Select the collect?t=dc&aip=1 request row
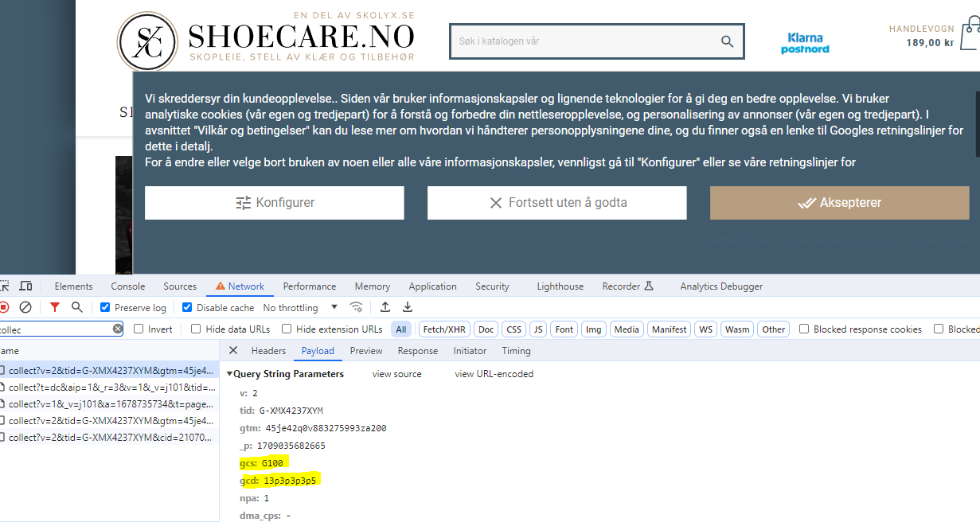980x522 pixels. tap(108, 388)
